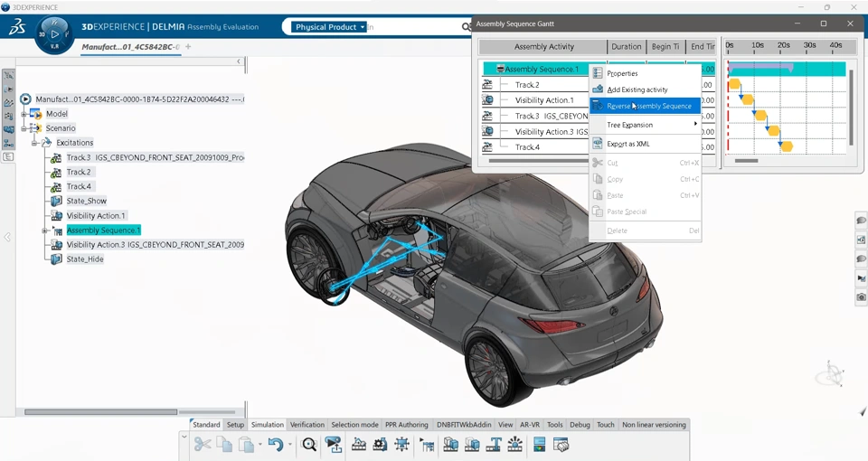Click the Paste icon in the bottom toolbar
Screen dimensions: 868x461
246,444
